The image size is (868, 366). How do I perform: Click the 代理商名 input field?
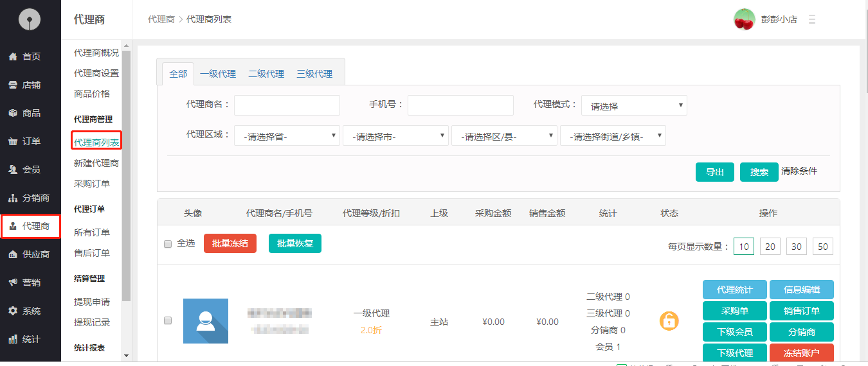coord(287,105)
